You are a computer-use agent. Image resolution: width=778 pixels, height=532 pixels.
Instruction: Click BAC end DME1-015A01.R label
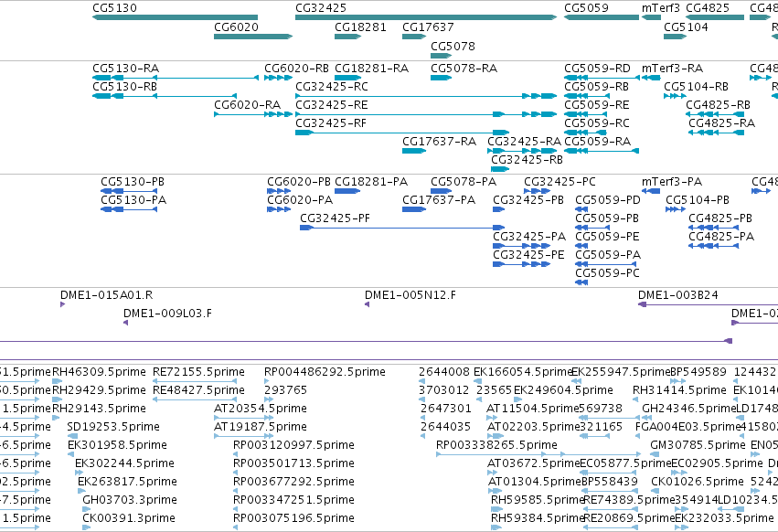click(x=107, y=296)
